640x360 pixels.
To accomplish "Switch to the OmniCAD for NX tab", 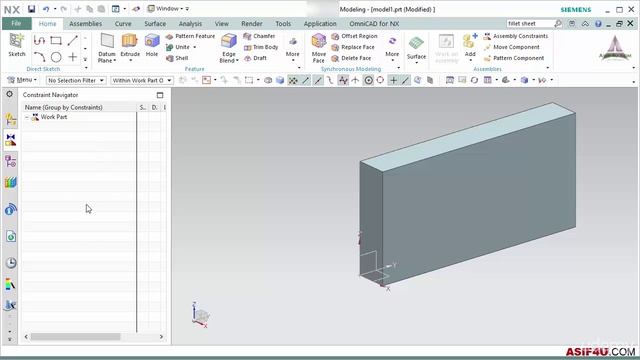I will pyautogui.click(x=374, y=24).
